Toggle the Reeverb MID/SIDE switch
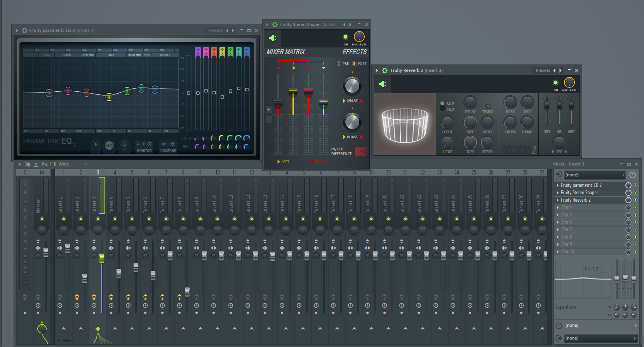 (442, 106)
